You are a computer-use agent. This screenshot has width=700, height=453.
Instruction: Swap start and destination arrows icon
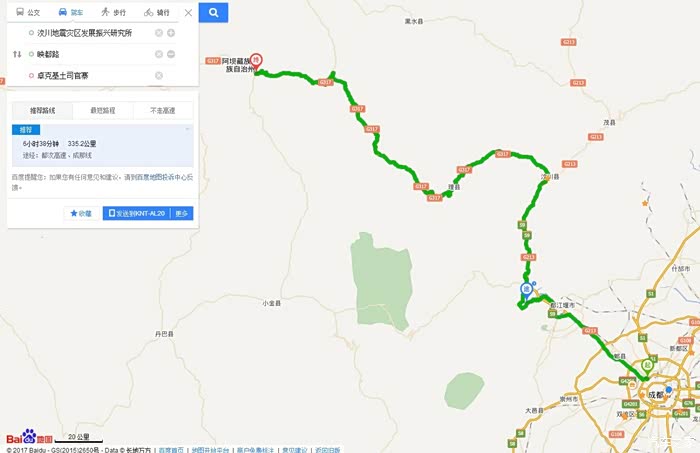17,54
